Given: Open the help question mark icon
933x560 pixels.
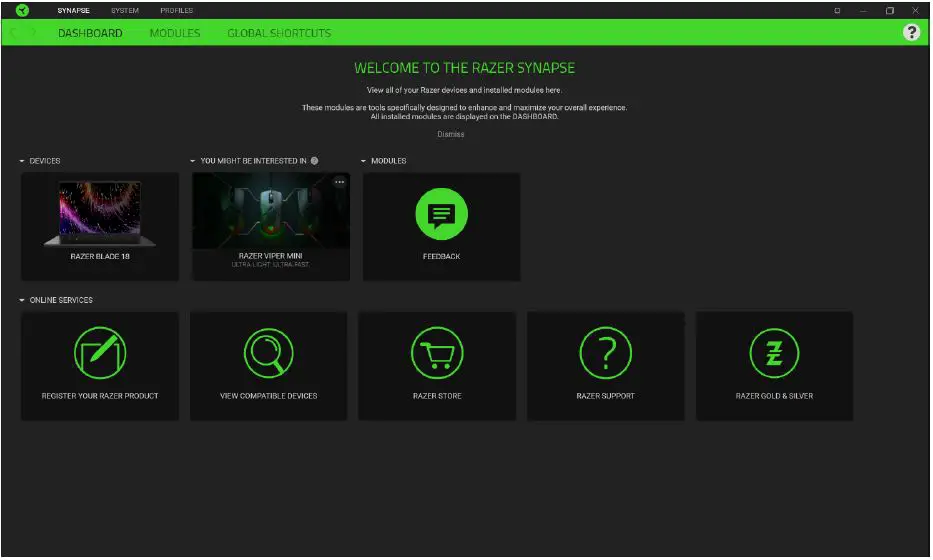Looking at the screenshot, I should (911, 32).
